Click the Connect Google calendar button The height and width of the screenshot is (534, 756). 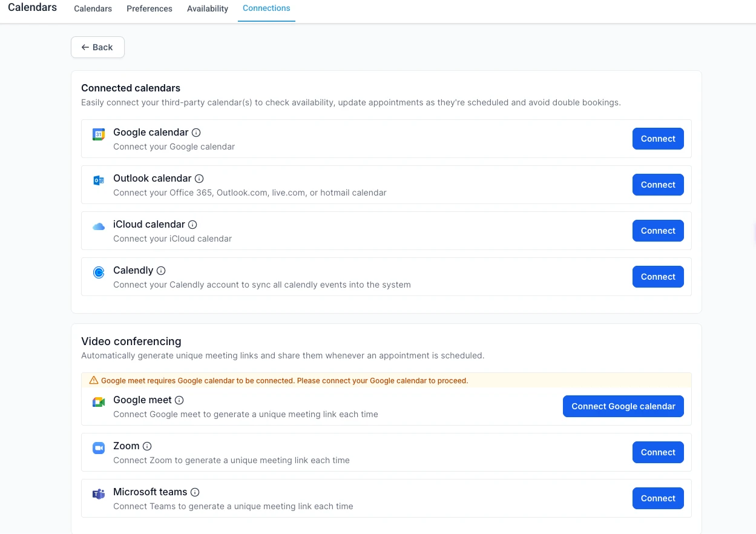point(623,406)
